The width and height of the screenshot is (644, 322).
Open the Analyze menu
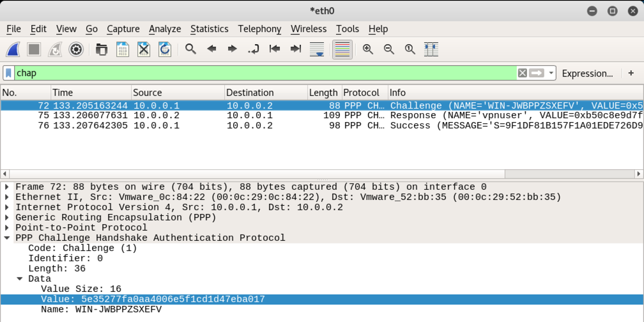point(165,29)
